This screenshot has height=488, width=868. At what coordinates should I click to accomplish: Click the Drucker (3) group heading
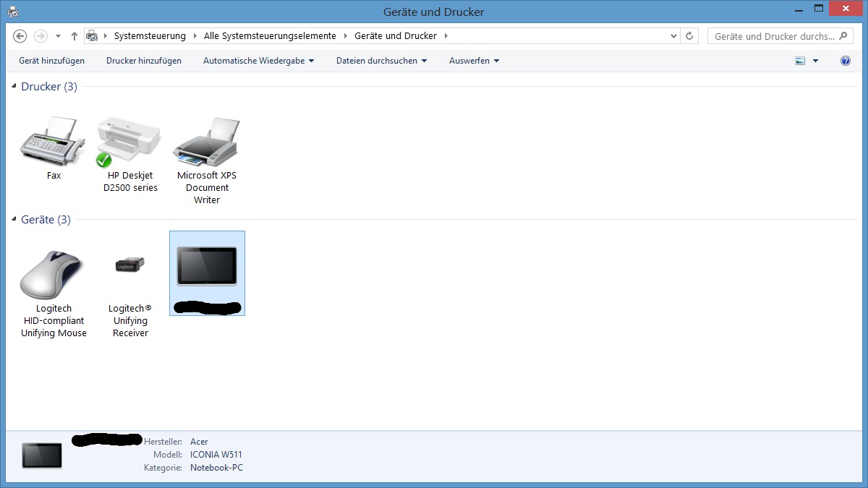(49, 87)
